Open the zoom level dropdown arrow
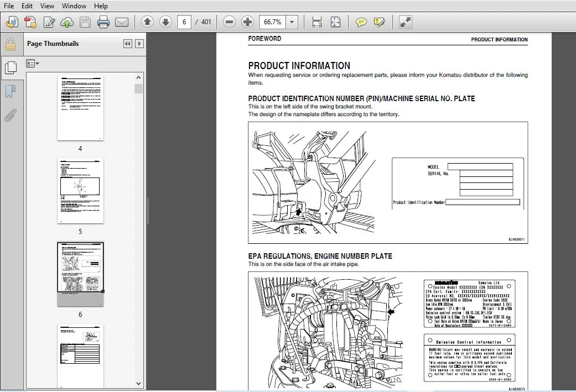Image resolution: width=576 pixels, height=392 pixels. [x=292, y=22]
